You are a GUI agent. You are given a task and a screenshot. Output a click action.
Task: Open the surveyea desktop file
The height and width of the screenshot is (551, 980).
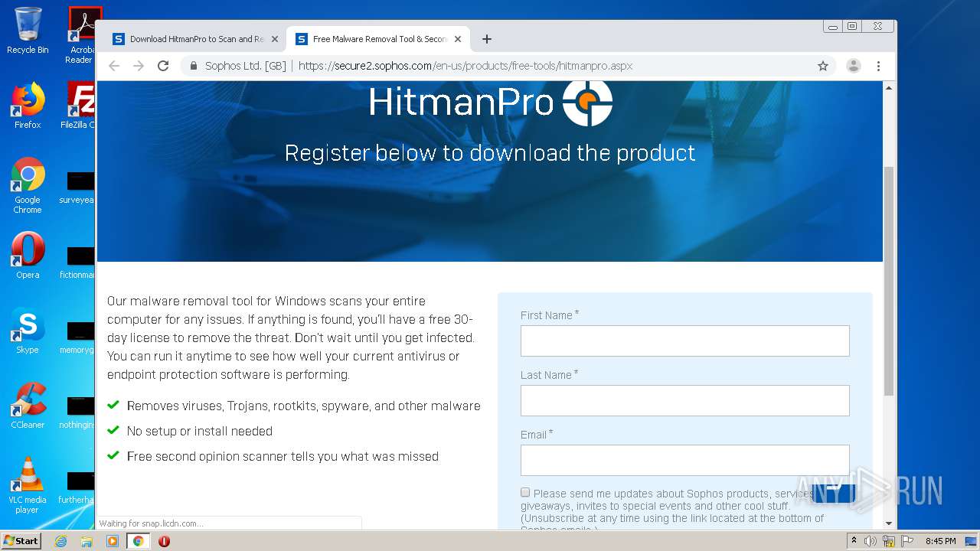tap(78, 188)
